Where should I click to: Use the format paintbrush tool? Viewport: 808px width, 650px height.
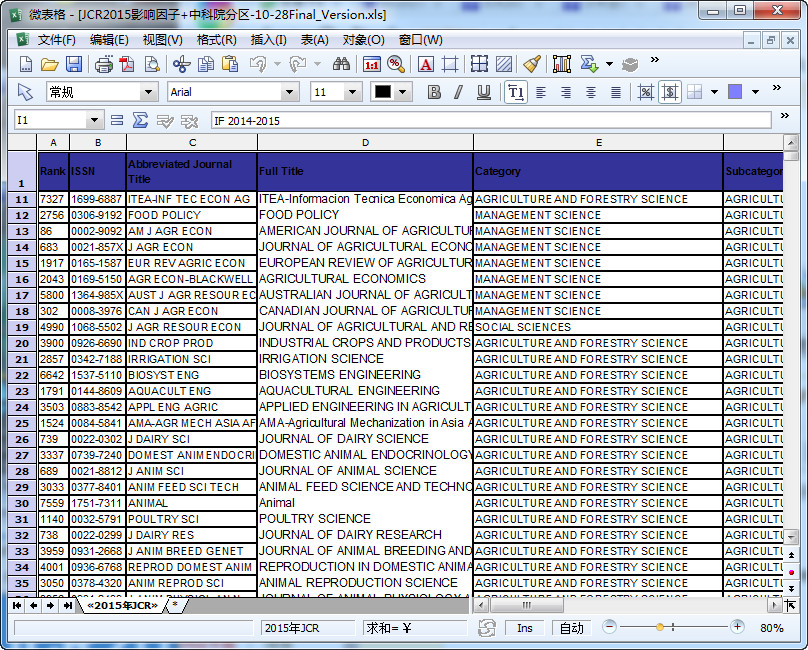click(x=532, y=64)
